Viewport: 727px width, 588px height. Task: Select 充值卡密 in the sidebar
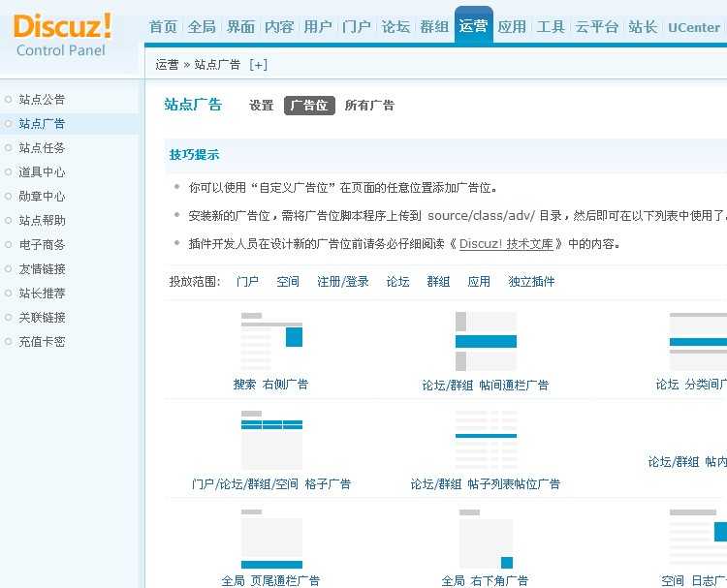coord(42,342)
